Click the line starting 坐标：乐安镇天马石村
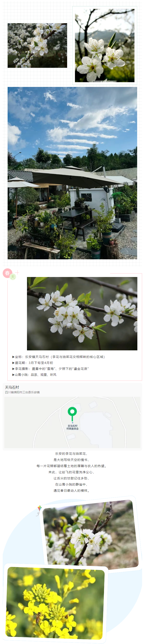The height and width of the screenshot is (644, 146). click(x=59, y=357)
